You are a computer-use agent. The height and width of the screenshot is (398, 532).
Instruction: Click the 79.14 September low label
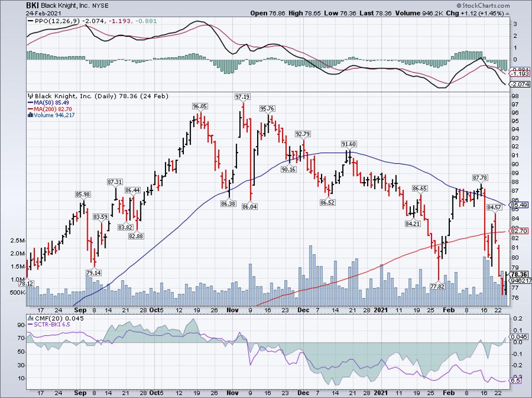(x=93, y=273)
